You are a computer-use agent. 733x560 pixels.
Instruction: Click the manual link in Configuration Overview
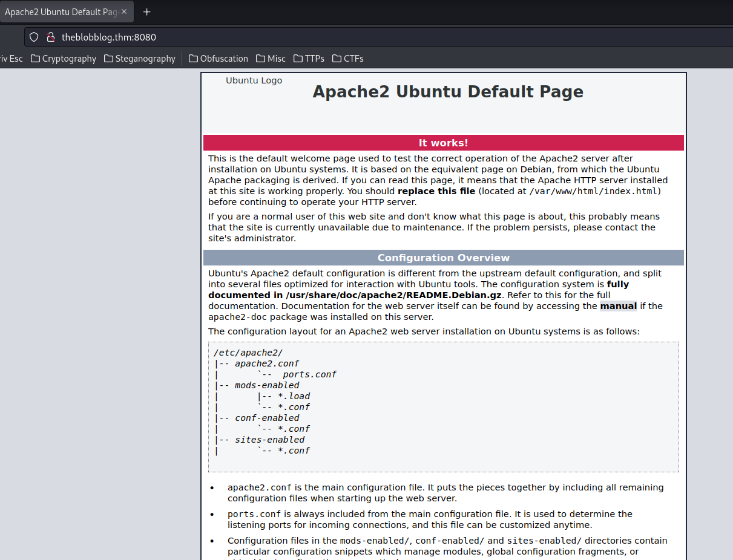point(618,306)
